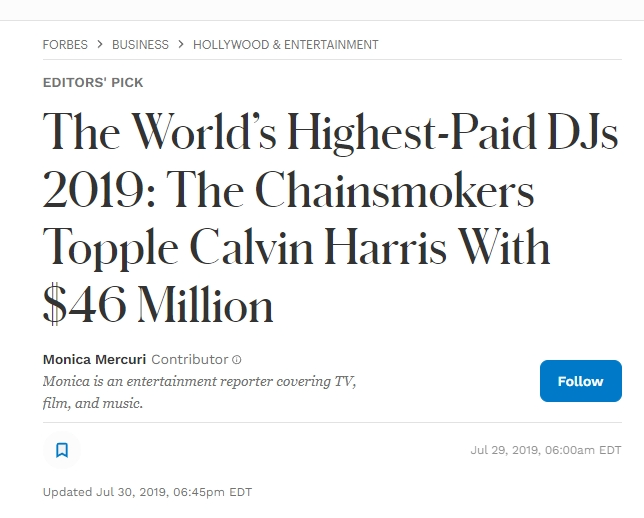644x518 pixels.
Task: Click the Jul 29, 2019 publish timestamp
Action: pyautogui.click(x=546, y=450)
